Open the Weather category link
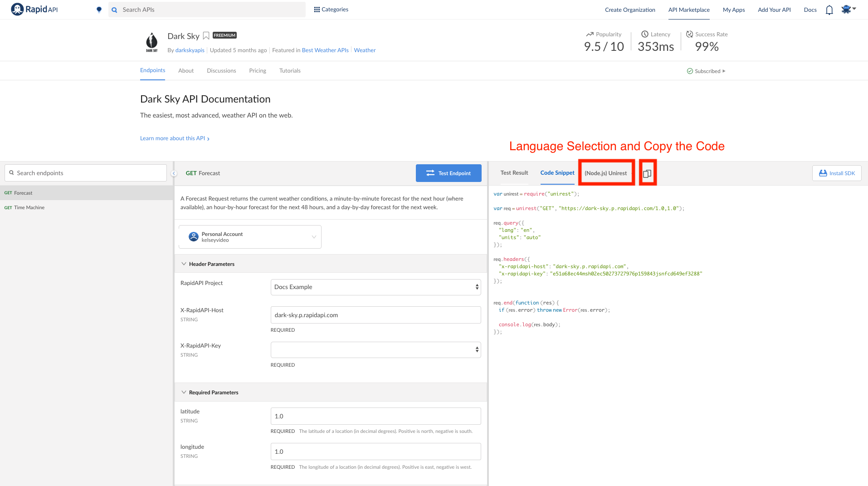The width and height of the screenshot is (868, 486). [365, 50]
